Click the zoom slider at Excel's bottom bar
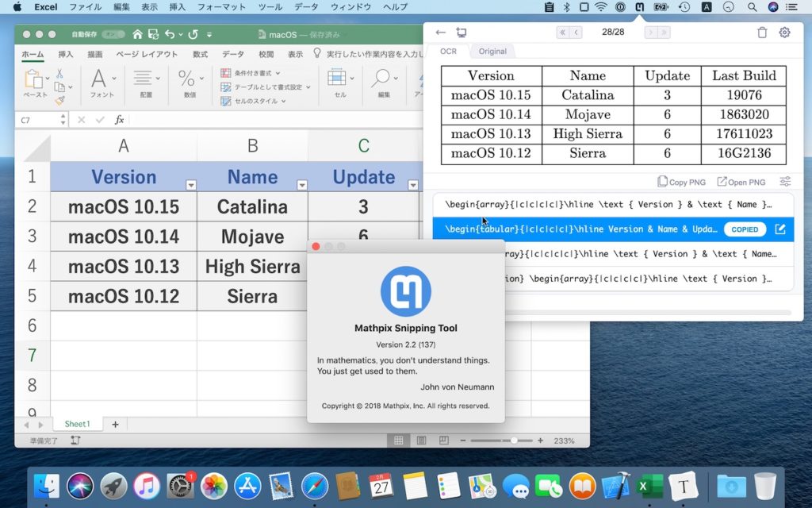Screen dimensions: 812x508 pos(514,439)
